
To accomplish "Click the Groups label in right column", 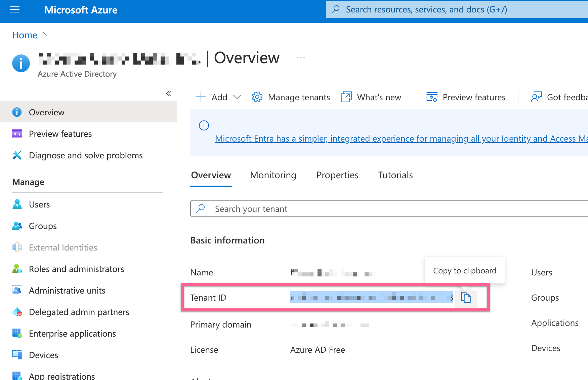I will pos(545,298).
